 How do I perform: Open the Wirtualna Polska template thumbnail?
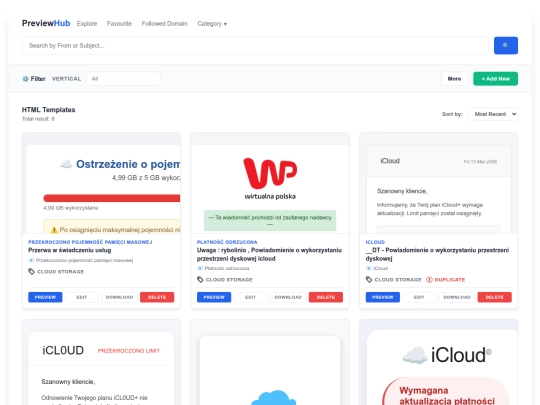(270, 183)
